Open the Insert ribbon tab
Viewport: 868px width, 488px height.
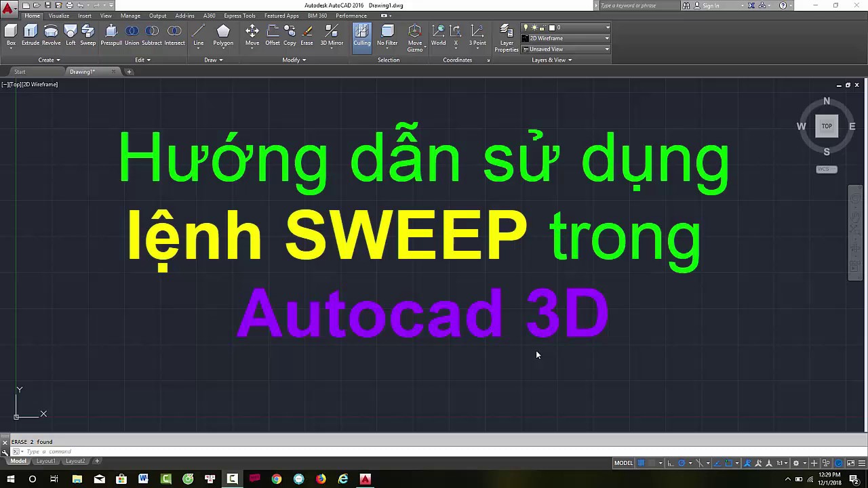coord(85,16)
